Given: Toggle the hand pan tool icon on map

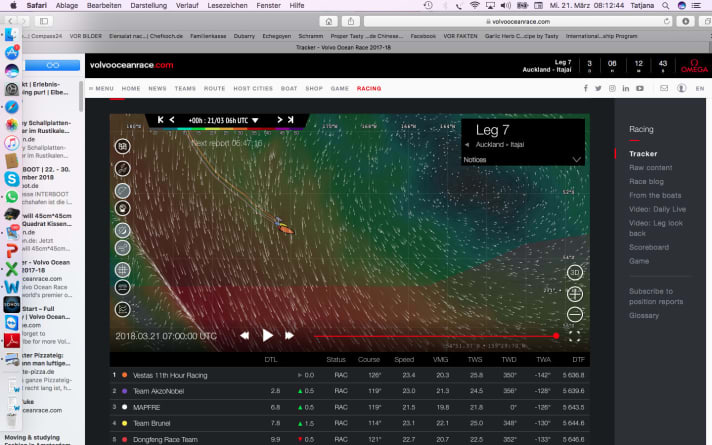Looking at the screenshot, I should [x=122, y=208].
